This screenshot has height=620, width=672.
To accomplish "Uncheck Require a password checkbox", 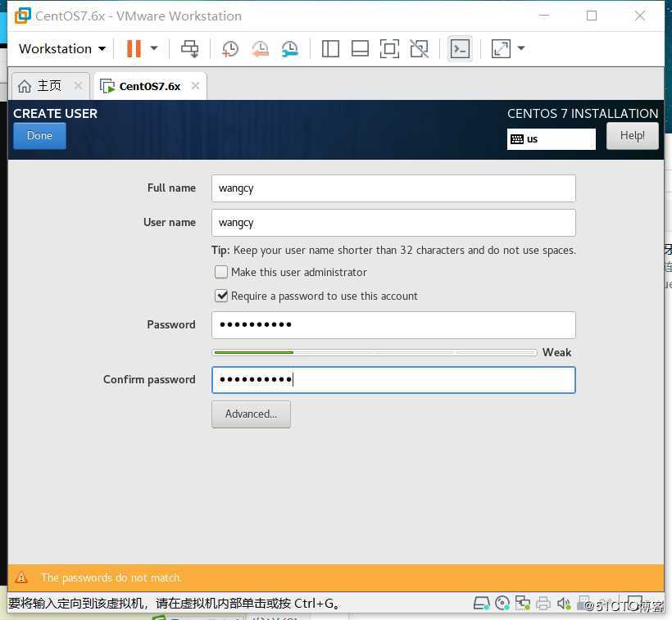I will [x=221, y=296].
